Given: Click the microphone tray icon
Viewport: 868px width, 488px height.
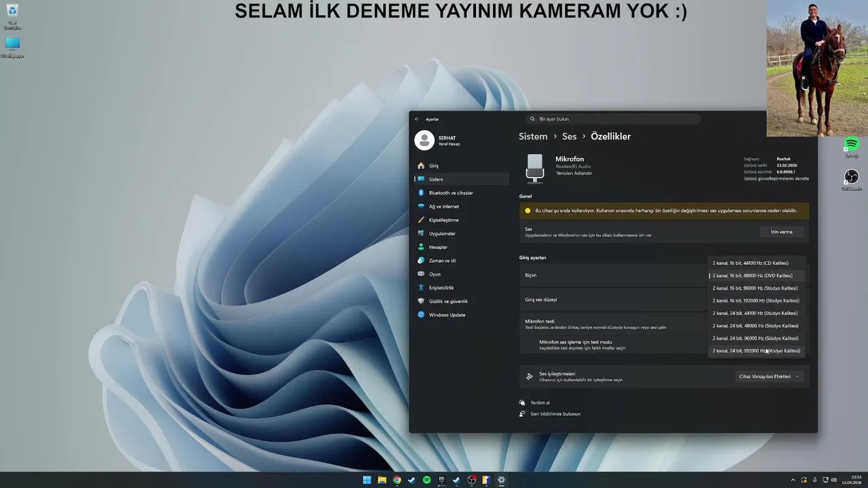Looking at the screenshot, I should click(814, 480).
